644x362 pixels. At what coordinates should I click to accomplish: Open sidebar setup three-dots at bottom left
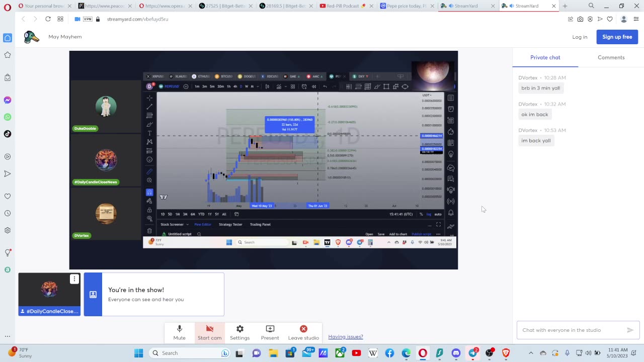pyautogui.click(x=8, y=336)
